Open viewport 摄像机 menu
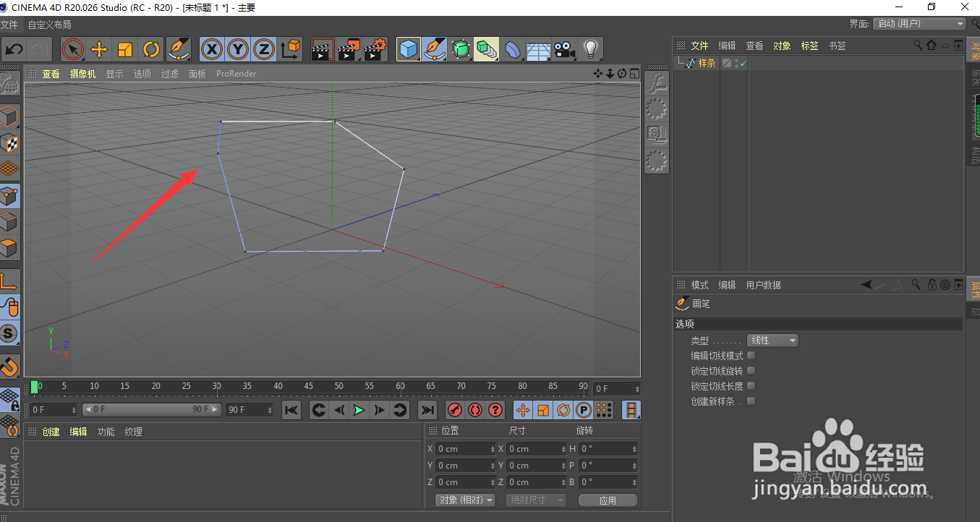The width and height of the screenshot is (980, 522). pyautogui.click(x=82, y=74)
